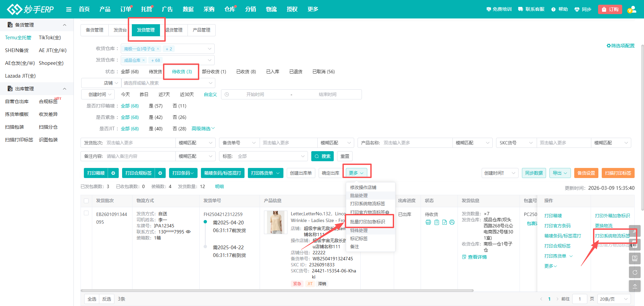Viewport: 644px width, 306px height.
Task: Toggle the hamburger menu icon in header
Action: tap(69, 9)
